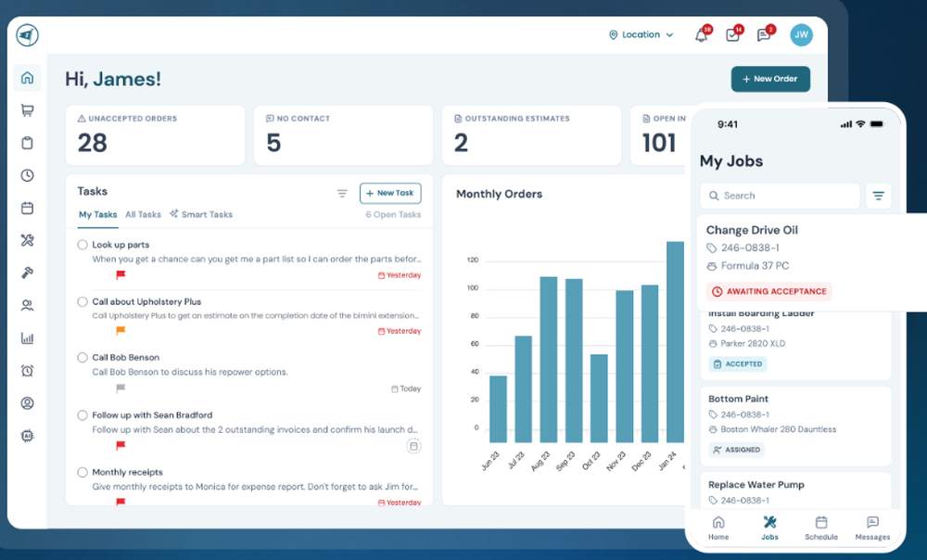Viewport: 927px width, 560px height.
Task: Click the AWAITING ACCEPTANCE status badge
Action: pyautogui.click(x=769, y=291)
